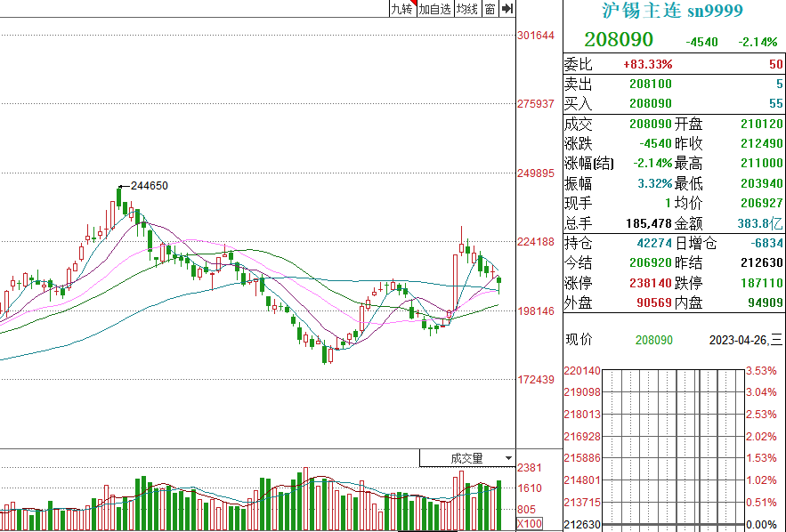Image resolution: width=786 pixels, height=532 pixels.
Task: Click the 买入 bid price 208090
Action: (x=651, y=103)
